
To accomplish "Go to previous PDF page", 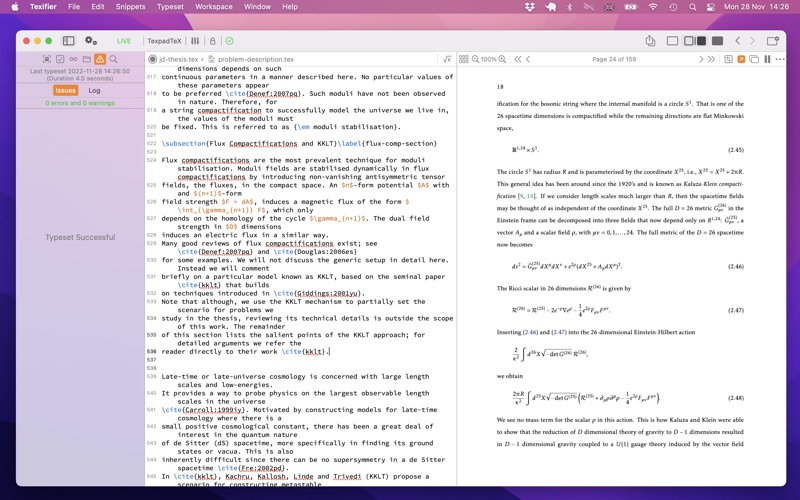I will 528,59.
